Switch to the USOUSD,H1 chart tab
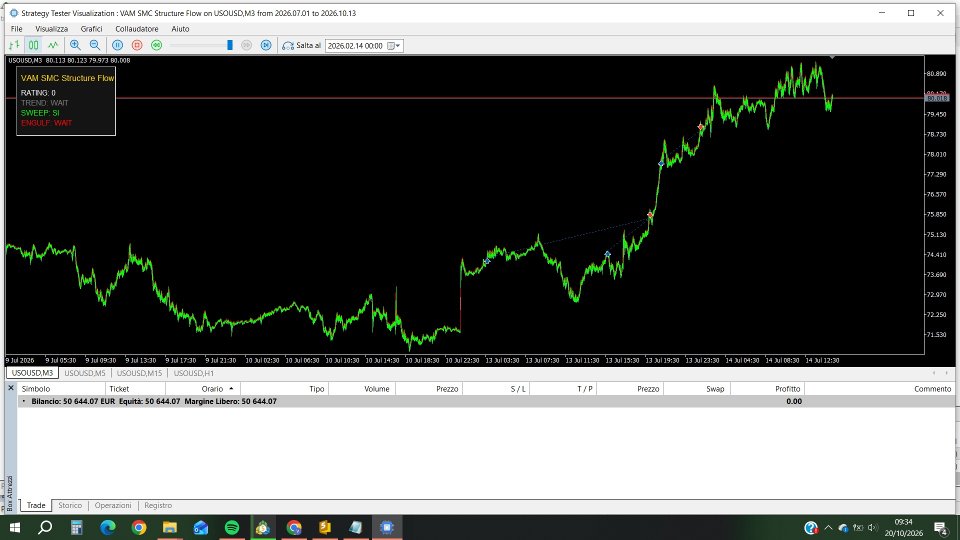 click(x=193, y=373)
